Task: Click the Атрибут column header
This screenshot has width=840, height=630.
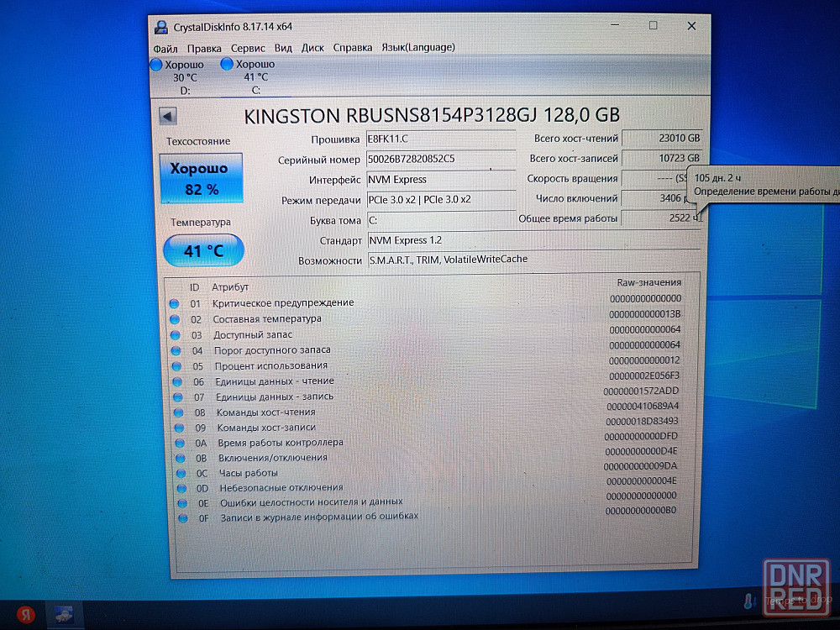Action: tap(230, 287)
